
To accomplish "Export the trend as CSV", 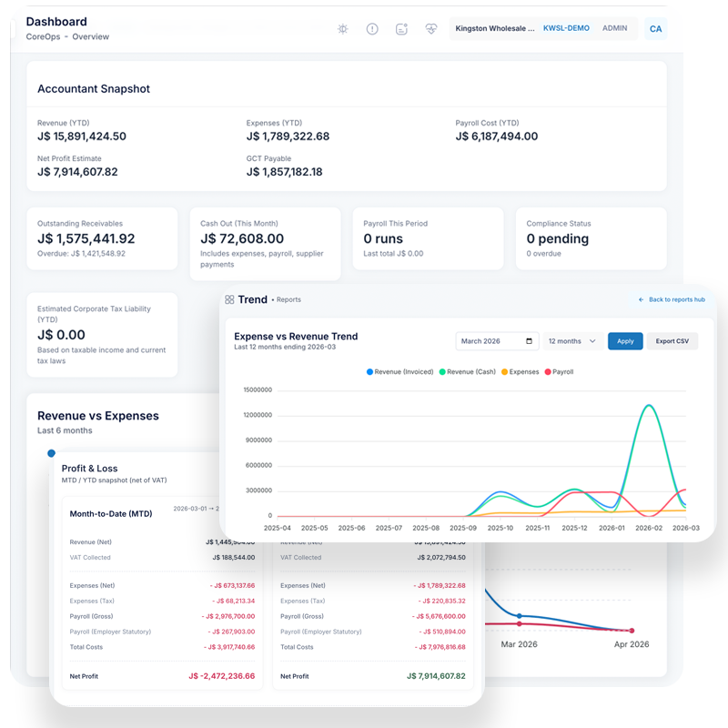I will [x=672, y=341].
